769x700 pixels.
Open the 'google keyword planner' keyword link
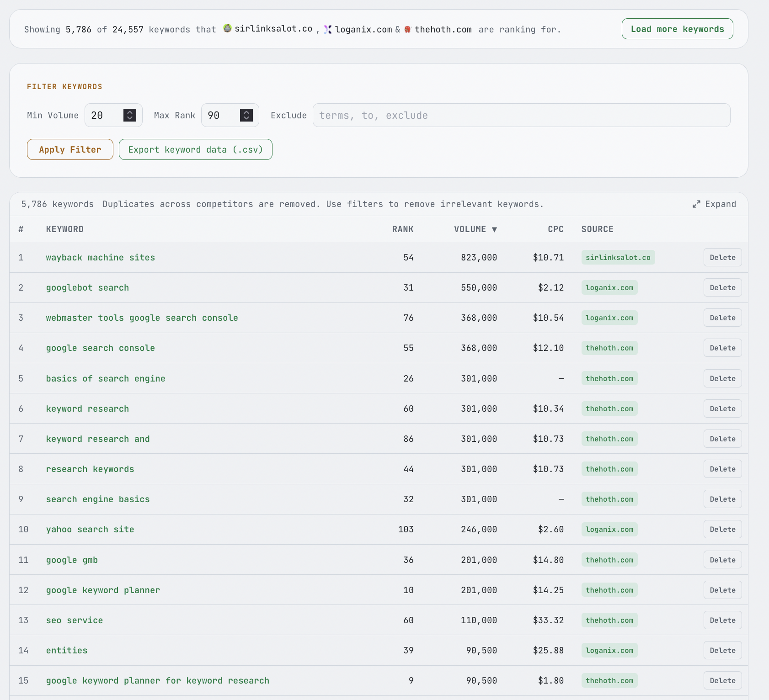click(x=103, y=590)
